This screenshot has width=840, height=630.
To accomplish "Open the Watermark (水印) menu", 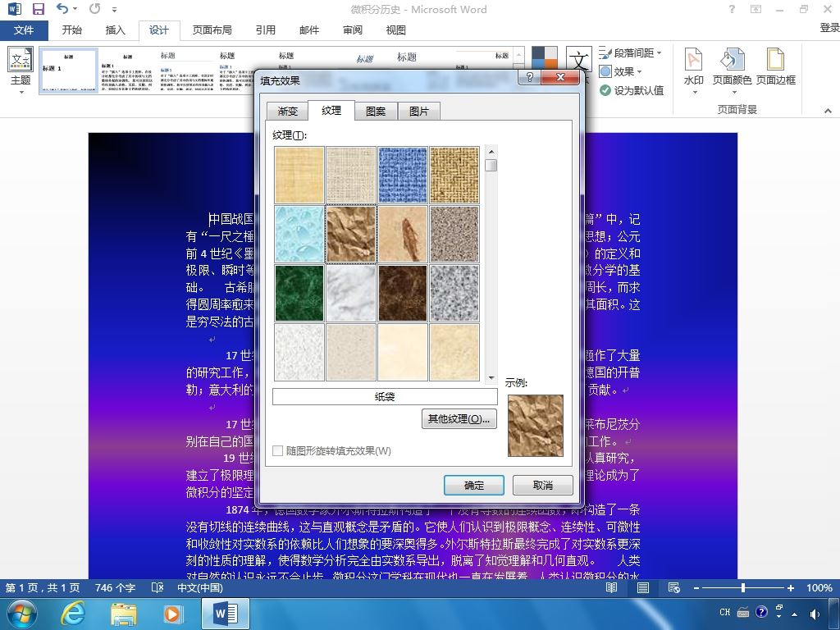I will click(694, 71).
